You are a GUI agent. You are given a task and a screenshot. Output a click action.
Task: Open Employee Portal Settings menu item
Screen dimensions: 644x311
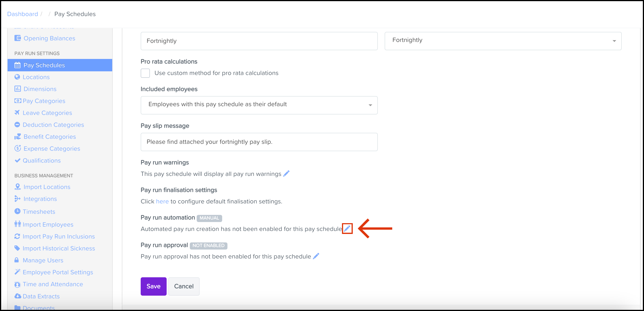(x=58, y=272)
